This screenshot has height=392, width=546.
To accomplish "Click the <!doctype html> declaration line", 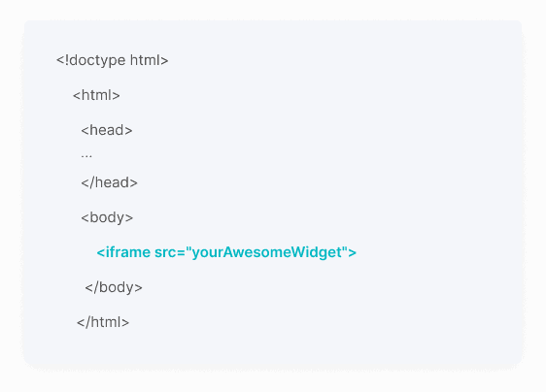I will (112, 60).
